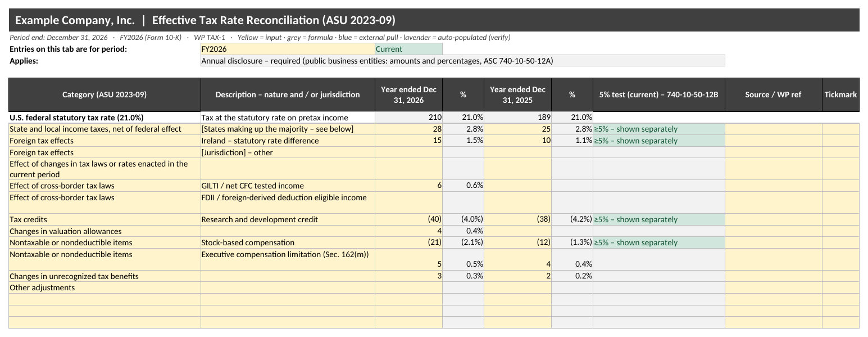Click the 'Annual disclosure – required' cell
This screenshot has height=337, width=868.
[462, 61]
